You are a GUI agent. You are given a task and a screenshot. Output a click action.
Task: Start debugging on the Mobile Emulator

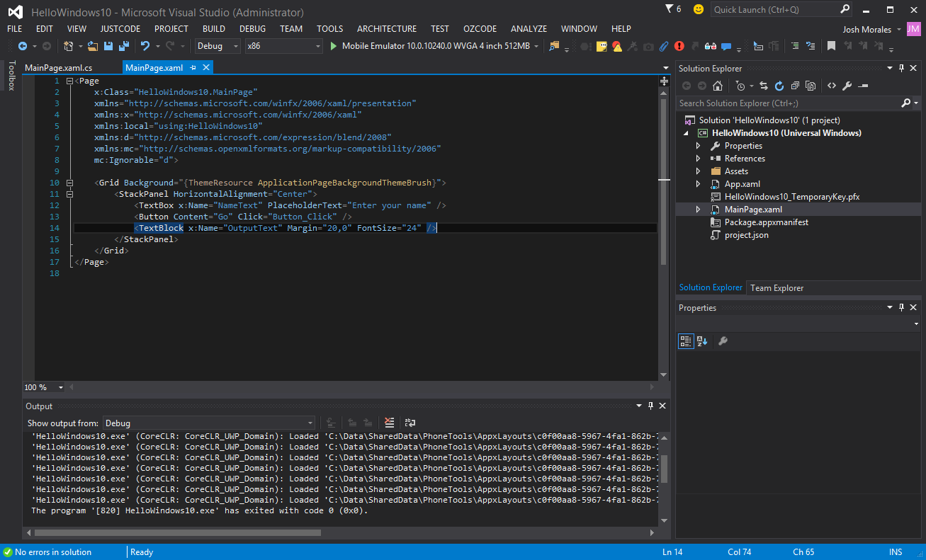(333, 46)
